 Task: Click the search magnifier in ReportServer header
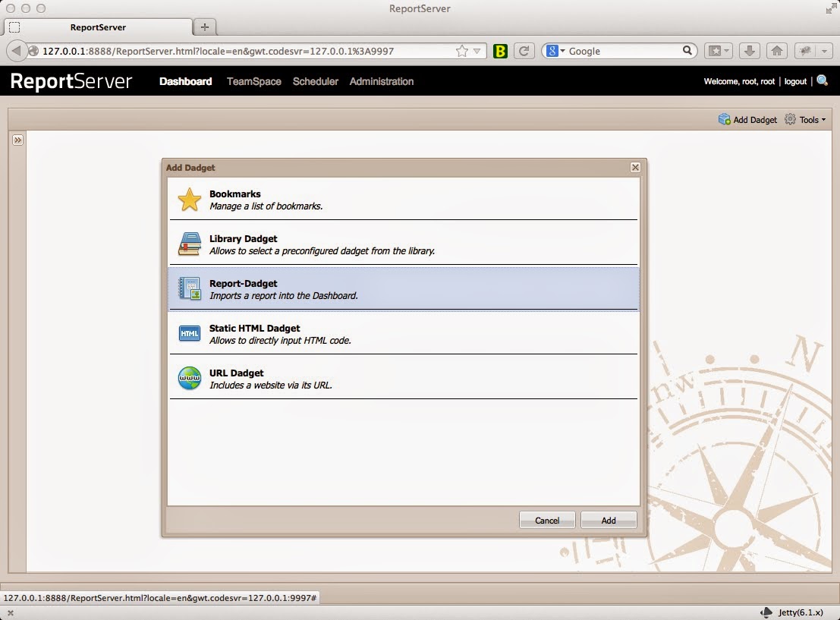pos(823,81)
